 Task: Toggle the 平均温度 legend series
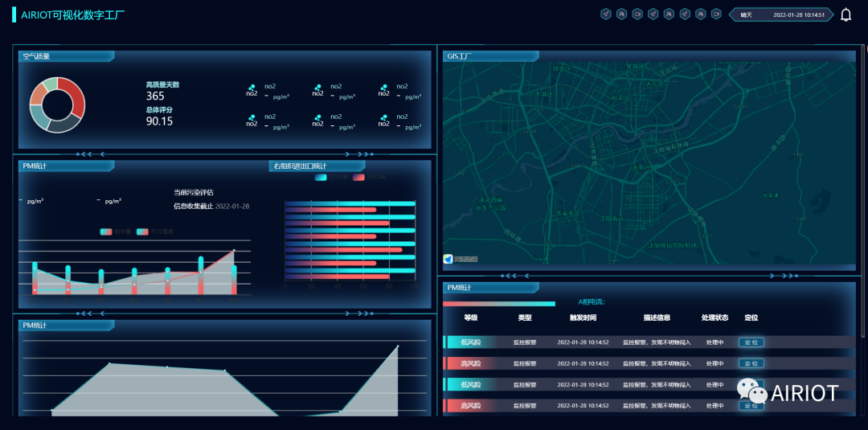click(x=154, y=232)
